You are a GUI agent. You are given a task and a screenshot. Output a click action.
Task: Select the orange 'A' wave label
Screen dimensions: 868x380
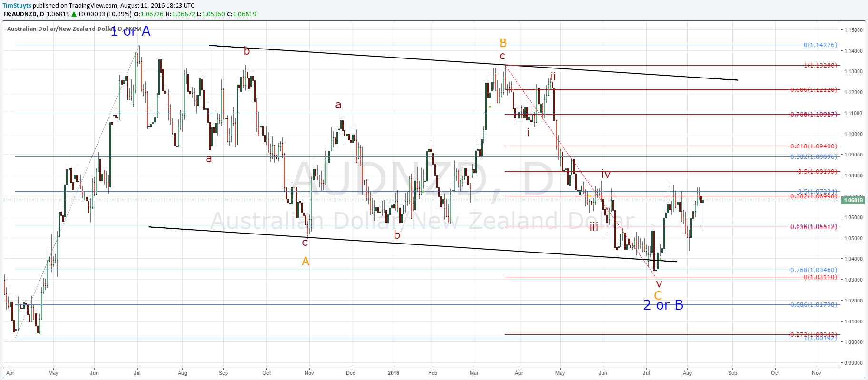click(x=306, y=261)
